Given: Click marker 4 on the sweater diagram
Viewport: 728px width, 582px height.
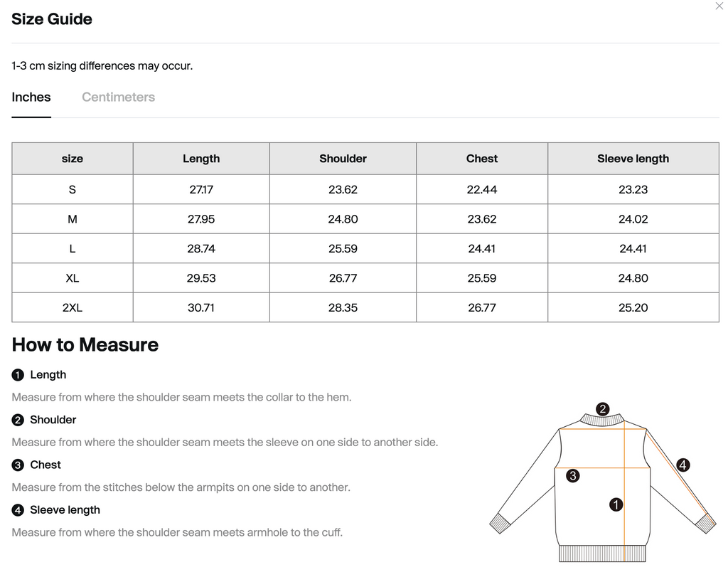Looking at the screenshot, I should point(682,465).
